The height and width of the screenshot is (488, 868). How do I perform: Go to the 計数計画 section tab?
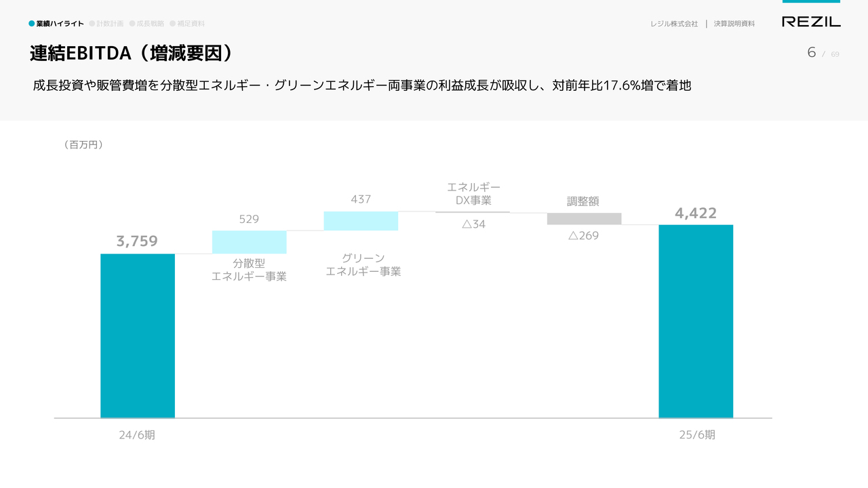click(x=110, y=24)
